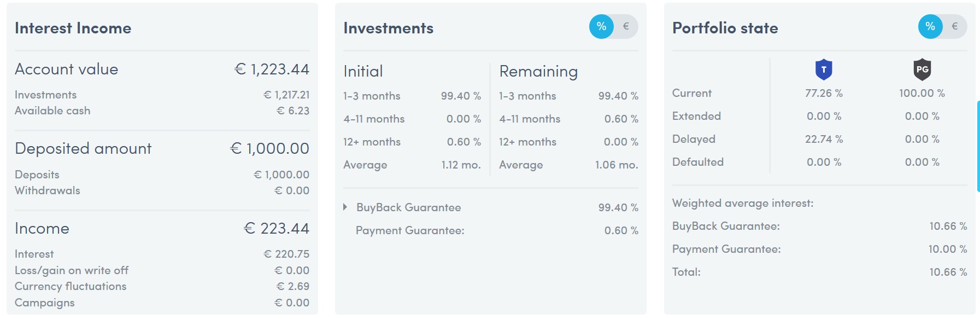980x319 pixels.
Task: Click the Available cash row label
Action: point(52,111)
